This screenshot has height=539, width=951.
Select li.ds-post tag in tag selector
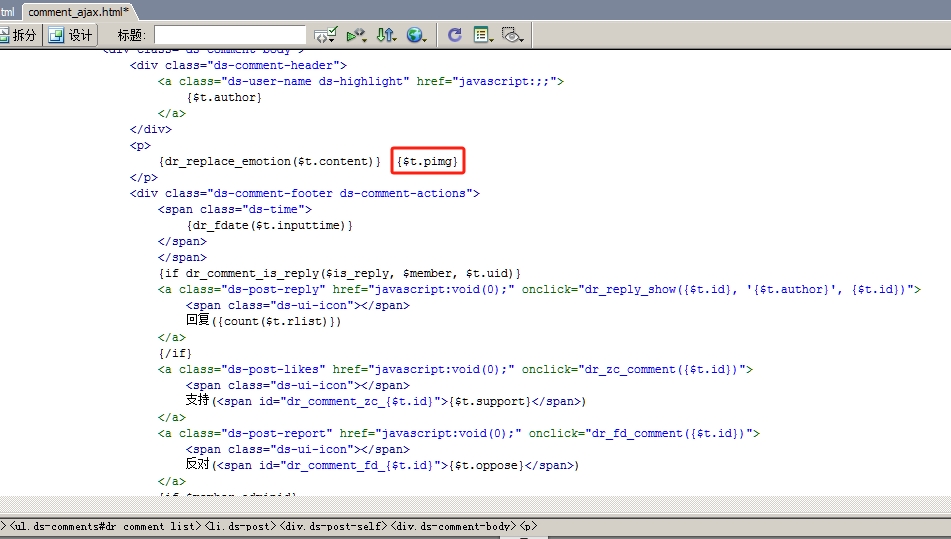tap(238, 526)
